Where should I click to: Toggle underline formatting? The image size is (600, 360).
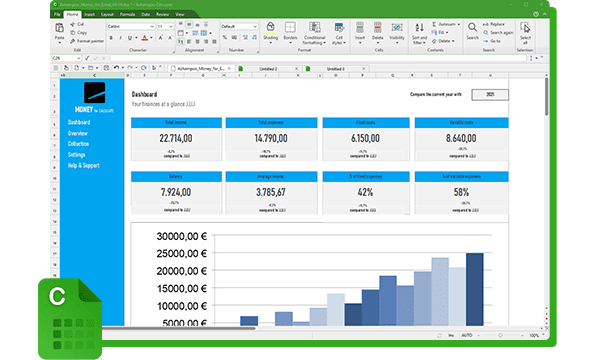(130, 38)
